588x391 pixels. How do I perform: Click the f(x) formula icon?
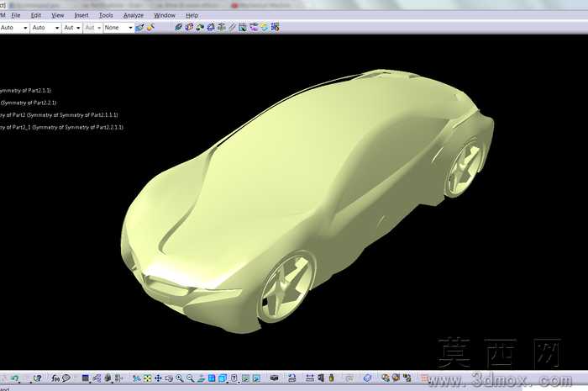click(x=55, y=378)
